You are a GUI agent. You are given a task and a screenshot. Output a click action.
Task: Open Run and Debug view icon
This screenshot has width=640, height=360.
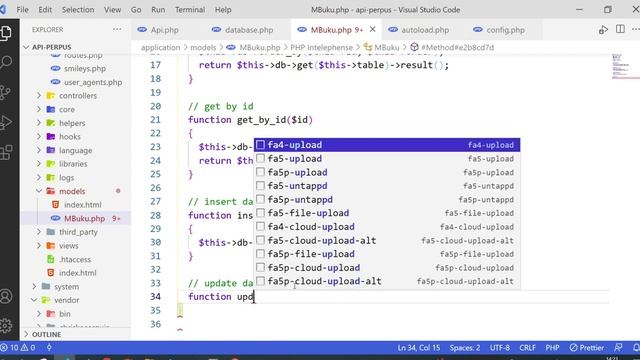click(x=6, y=122)
